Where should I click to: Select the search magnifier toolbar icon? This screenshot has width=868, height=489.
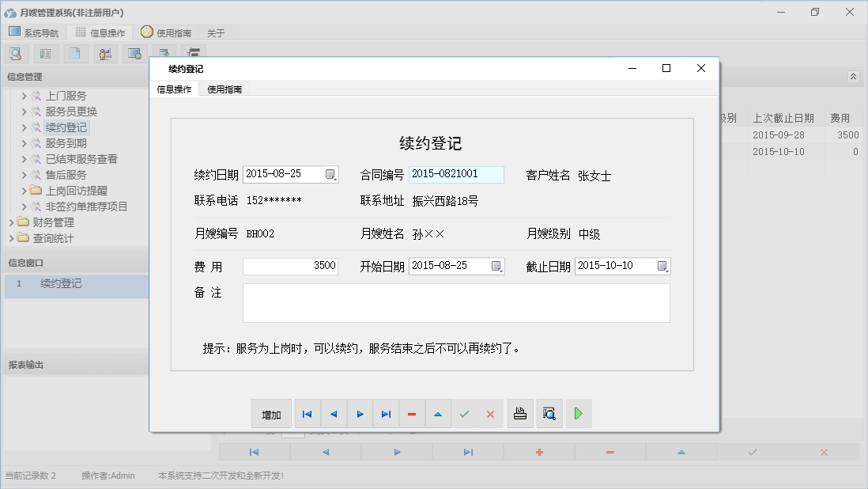point(16,53)
